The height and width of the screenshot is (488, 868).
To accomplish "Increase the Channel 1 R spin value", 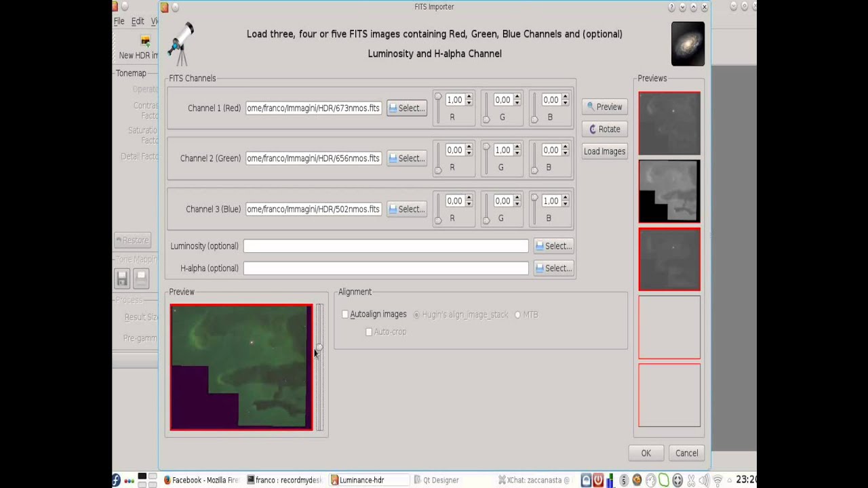I will 469,97.
